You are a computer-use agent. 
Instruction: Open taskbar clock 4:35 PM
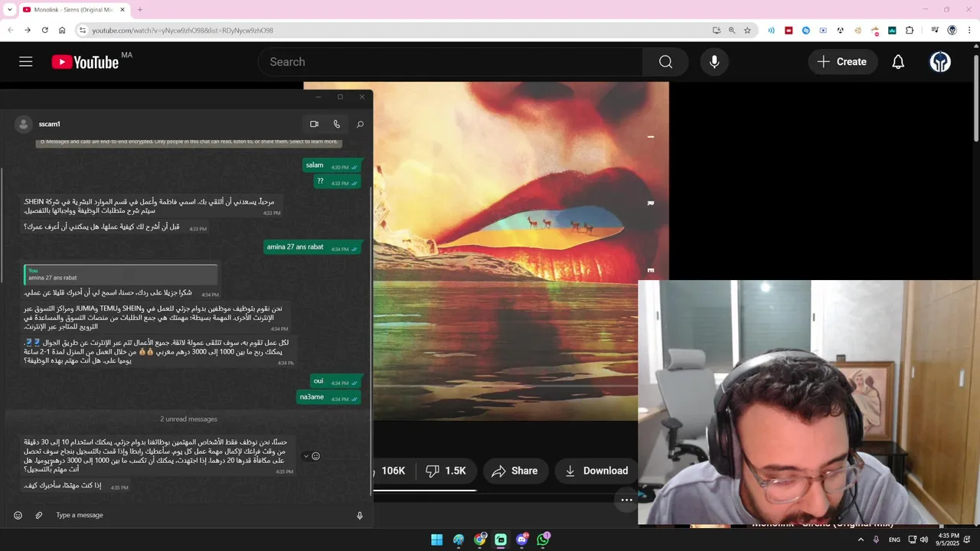pos(948,540)
